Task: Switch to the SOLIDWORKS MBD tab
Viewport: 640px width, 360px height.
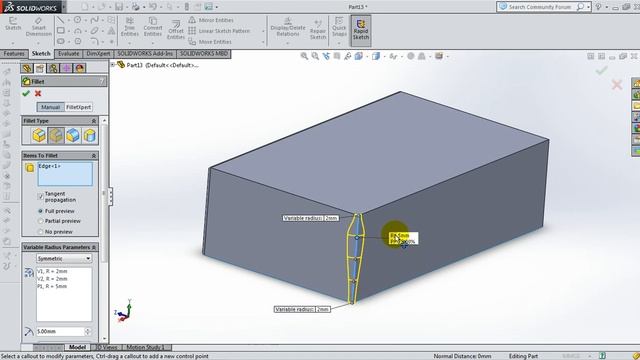Action: (x=204, y=54)
